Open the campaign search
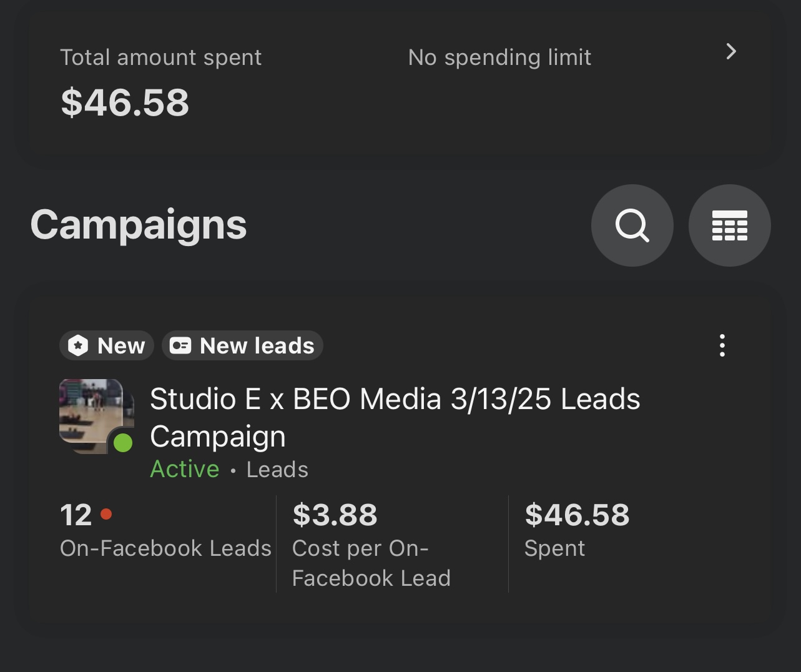Viewport: 801px width, 672px height. pyautogui.click(x=632, y=225)
